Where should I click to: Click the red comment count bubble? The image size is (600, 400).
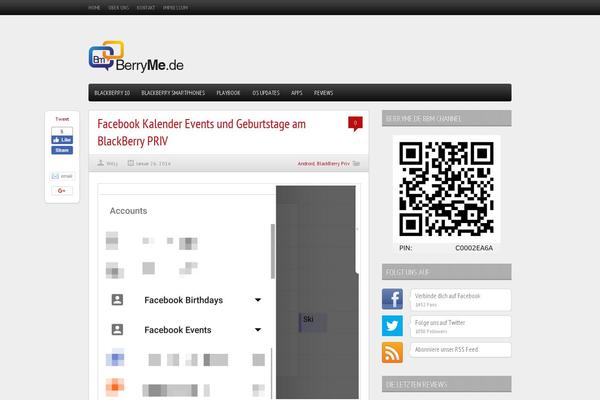[354, 123]
